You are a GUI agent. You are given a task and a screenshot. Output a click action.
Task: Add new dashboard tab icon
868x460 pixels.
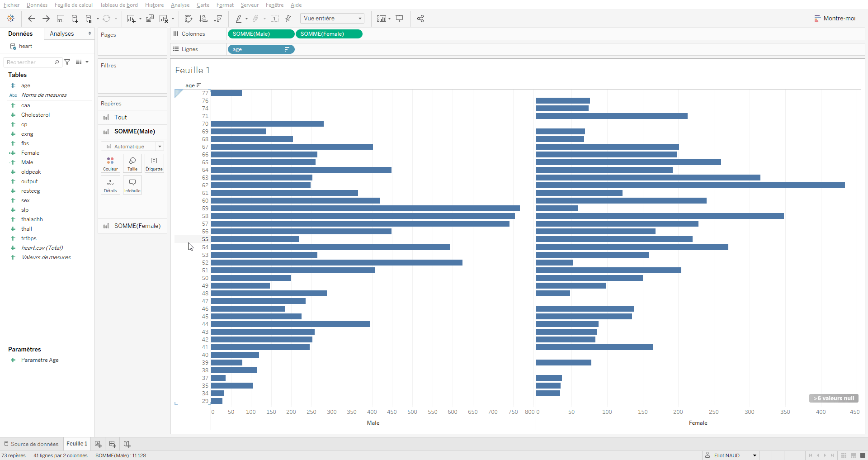point(113,444)
